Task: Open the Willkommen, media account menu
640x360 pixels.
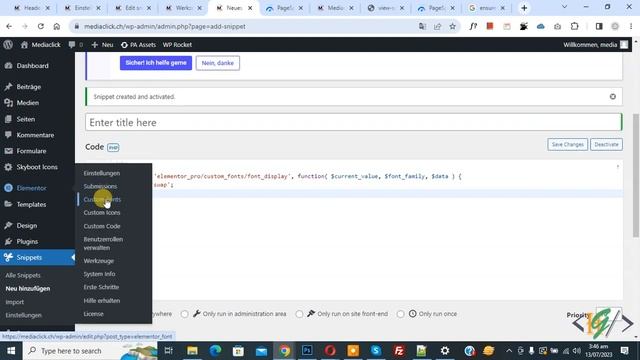Action: coord(595,44)
